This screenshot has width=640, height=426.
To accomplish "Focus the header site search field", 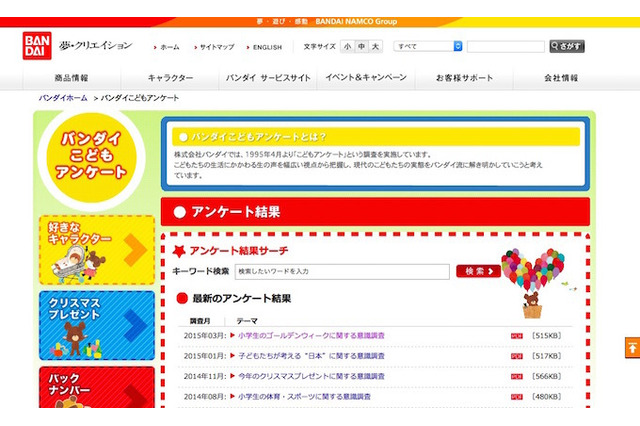I will (505, 47).
